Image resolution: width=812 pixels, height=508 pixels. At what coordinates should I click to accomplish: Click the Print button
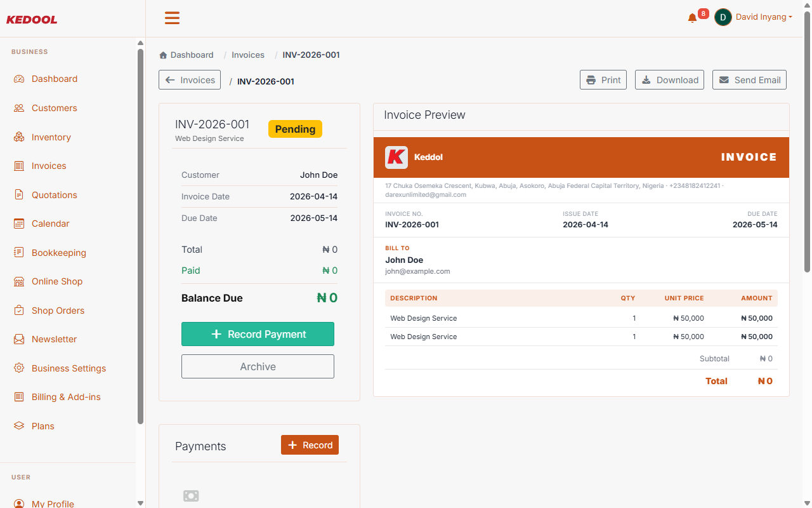coord(603,80)
